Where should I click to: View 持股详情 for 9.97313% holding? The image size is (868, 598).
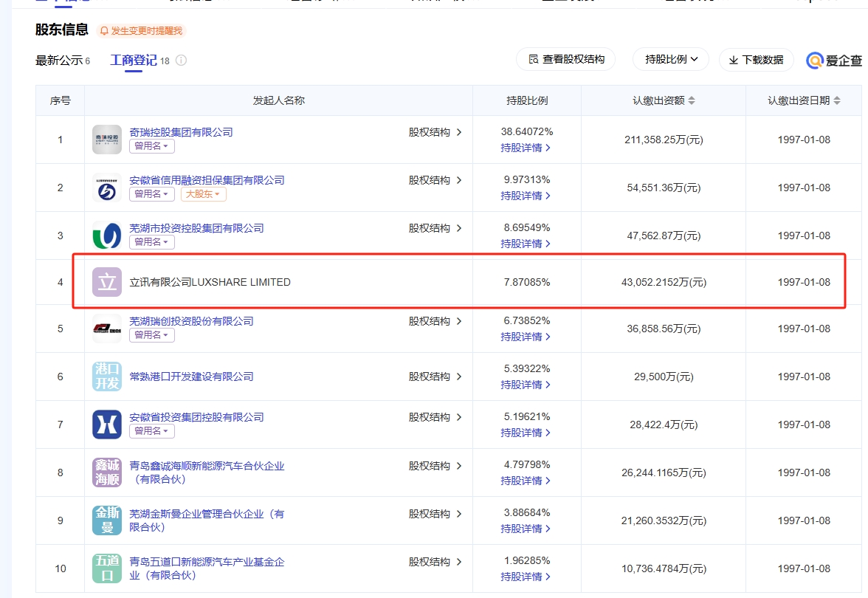[x=526, y=196]
